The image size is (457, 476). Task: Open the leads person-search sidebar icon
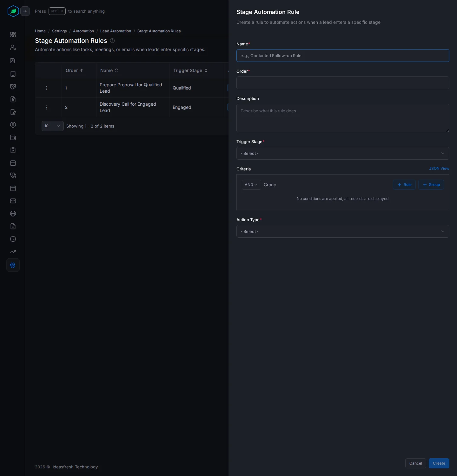pyautogui.click(x=13, y=47)
